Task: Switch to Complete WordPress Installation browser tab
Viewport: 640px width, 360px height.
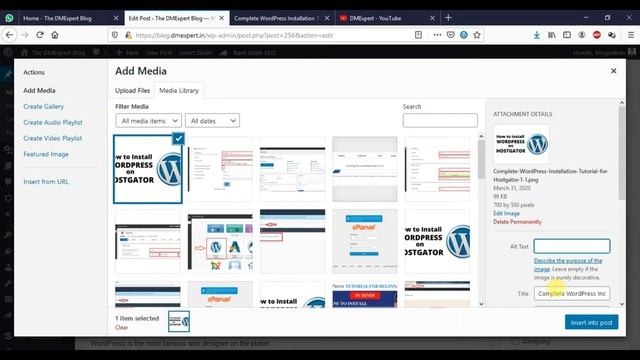Action: (282, 18)
